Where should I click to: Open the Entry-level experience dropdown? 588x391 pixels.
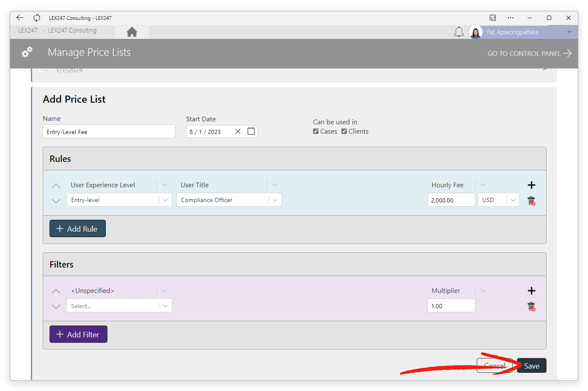point(165,200)
